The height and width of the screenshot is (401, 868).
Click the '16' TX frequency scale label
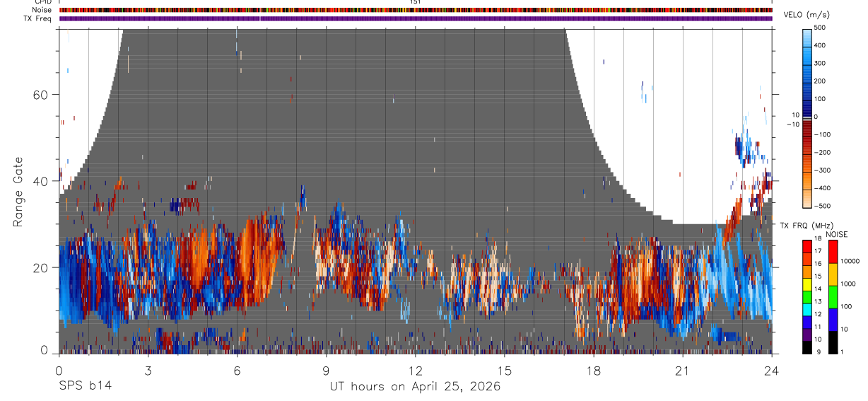tap(819, 265)
